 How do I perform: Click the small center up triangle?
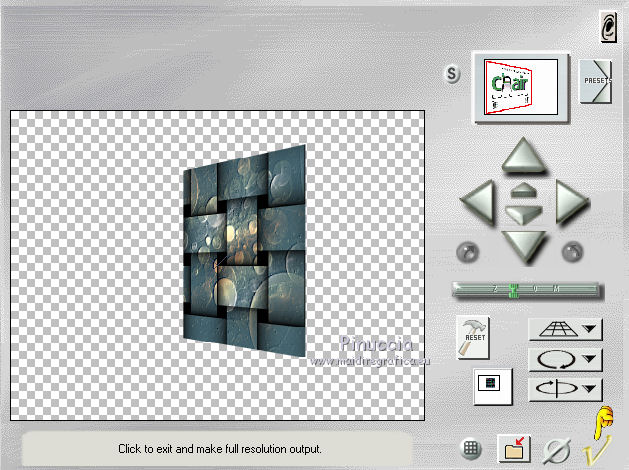click(523, 190)
